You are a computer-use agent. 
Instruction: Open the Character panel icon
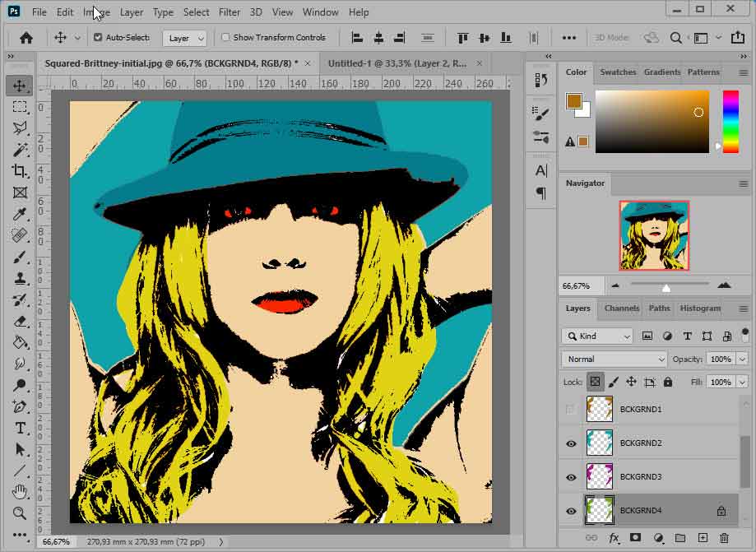[x=541, y=170]
